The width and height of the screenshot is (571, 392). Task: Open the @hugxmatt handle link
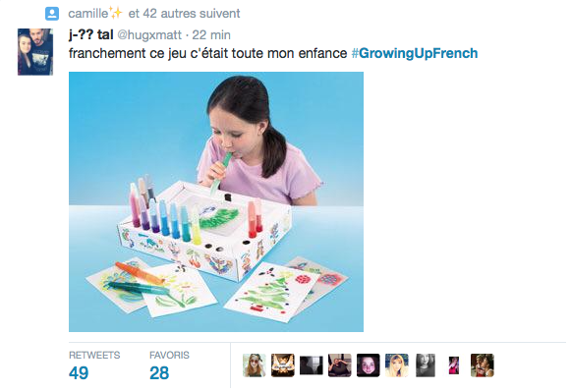(149, 35)
